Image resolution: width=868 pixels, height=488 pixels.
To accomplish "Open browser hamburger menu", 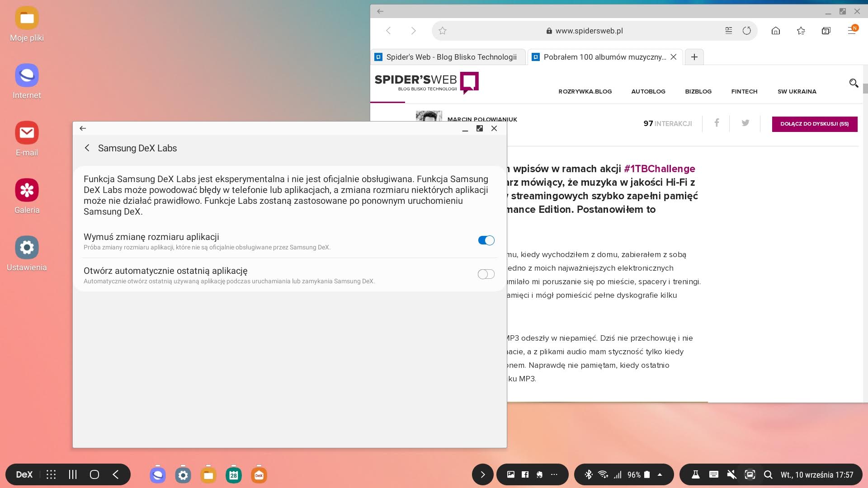I will [x=852, y=30].
